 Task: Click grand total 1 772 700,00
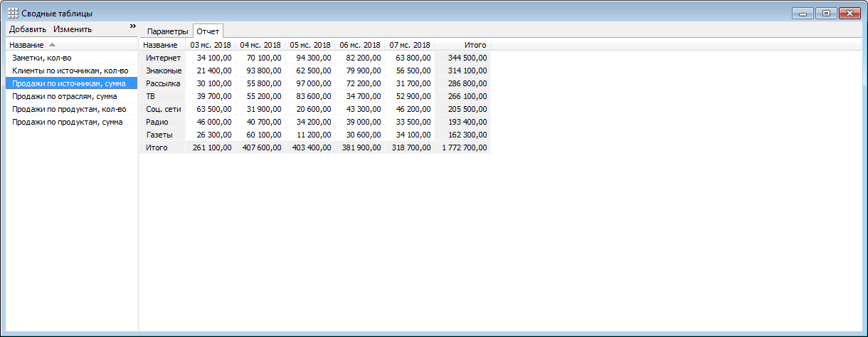(462, 147)
